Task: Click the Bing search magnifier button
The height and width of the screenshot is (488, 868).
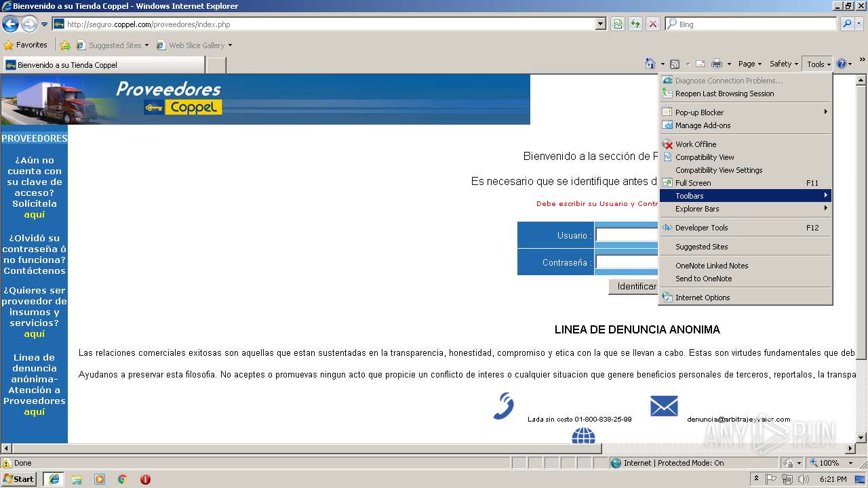Action: click(x=847, y=24)
